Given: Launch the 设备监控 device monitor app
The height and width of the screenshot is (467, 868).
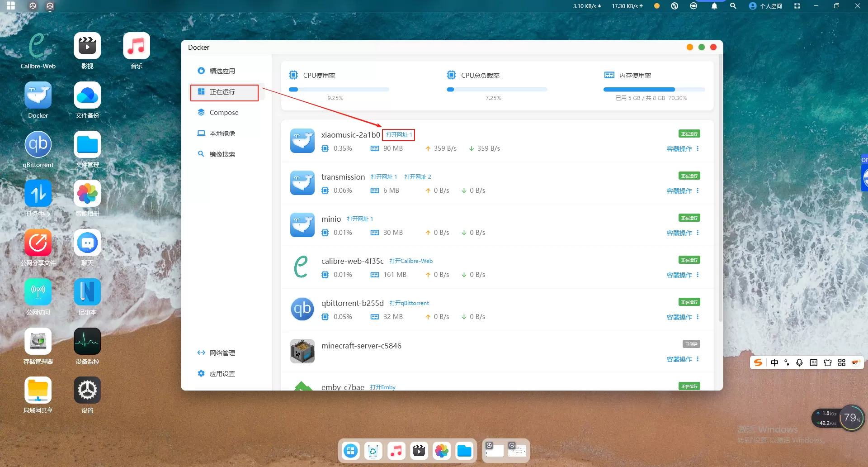Looking at the screenshot, I should click(x=87, y=342).
